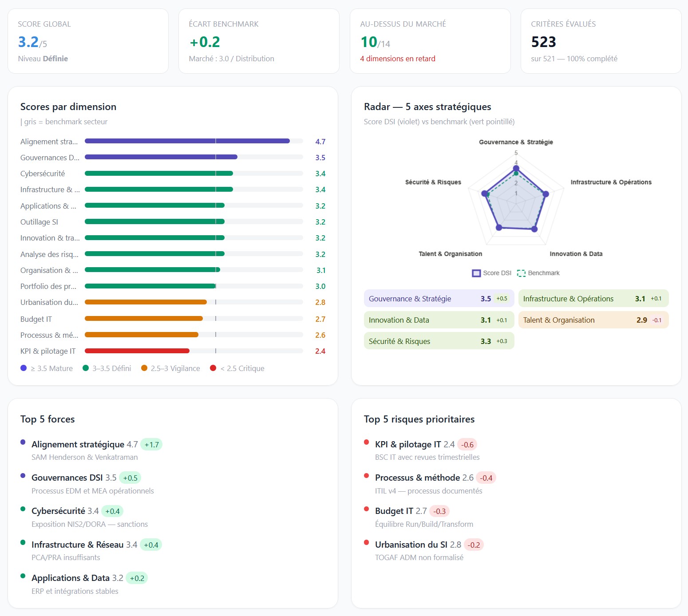Select the Gouvernance & Stratégie radar point

[516, 168]
